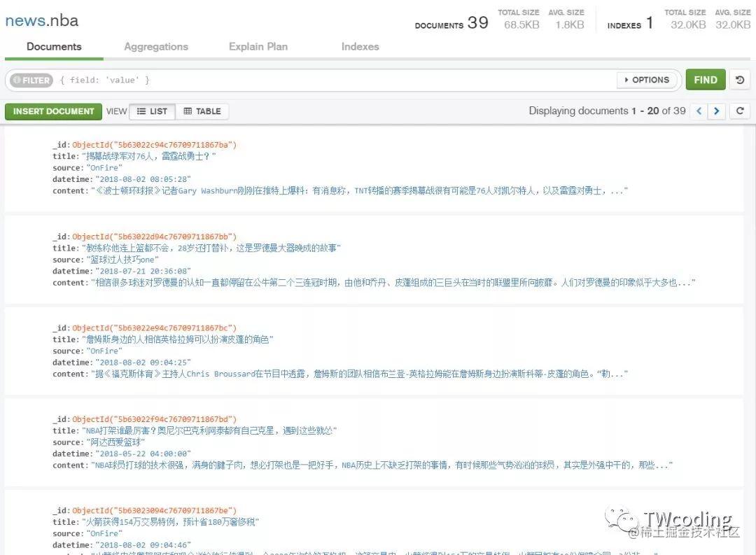Expand the query OPTIONS
Image resolution: width=756 pixels, height=555 pixels.
coord(647,80)
